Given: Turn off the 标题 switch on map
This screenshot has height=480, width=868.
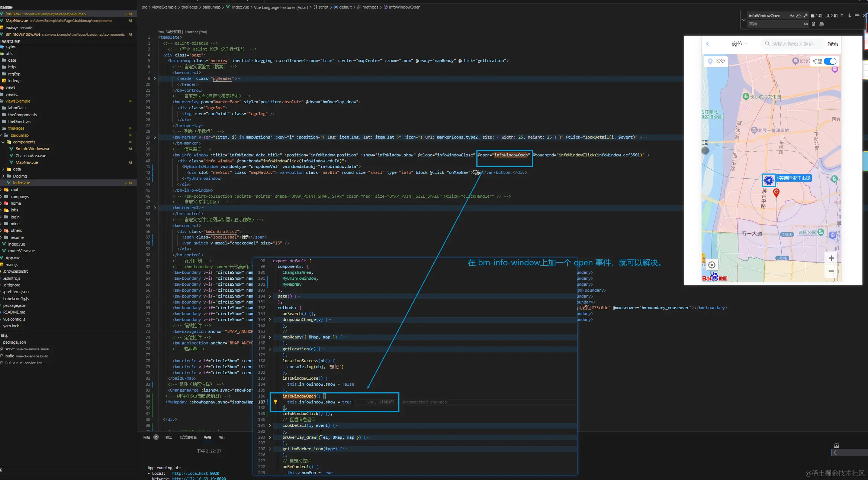Looking at the screenshot, I should (830, 61).
